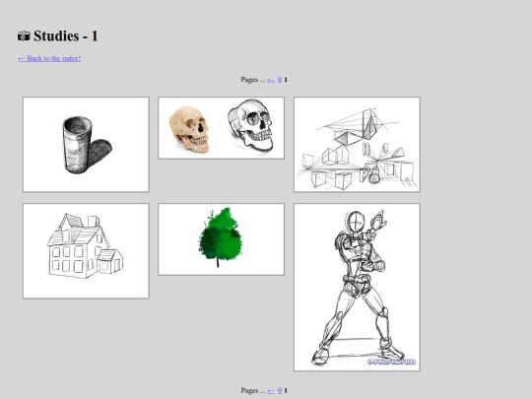
Task: Open the green tree painting thumbnail
Action: 221,239
